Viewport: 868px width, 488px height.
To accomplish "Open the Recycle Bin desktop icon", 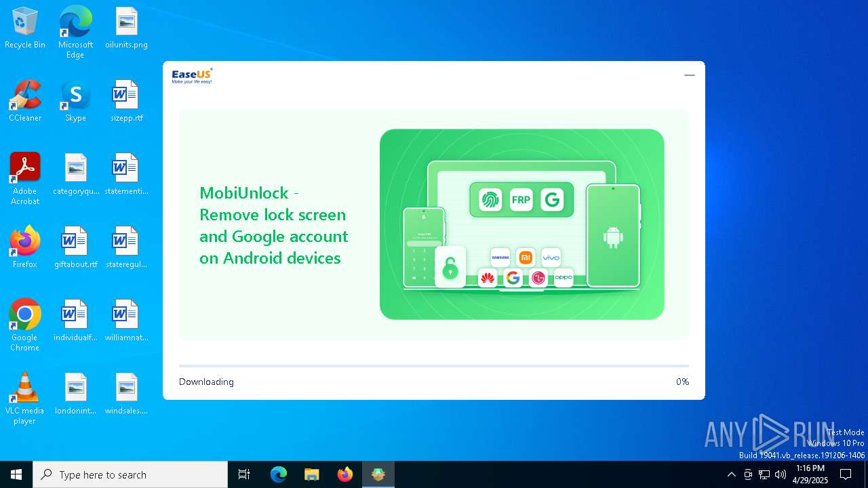I will [x=25, y=28].
